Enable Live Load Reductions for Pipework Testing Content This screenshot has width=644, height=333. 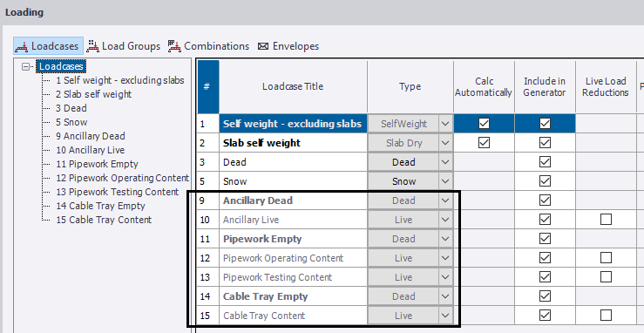point(606,276)
